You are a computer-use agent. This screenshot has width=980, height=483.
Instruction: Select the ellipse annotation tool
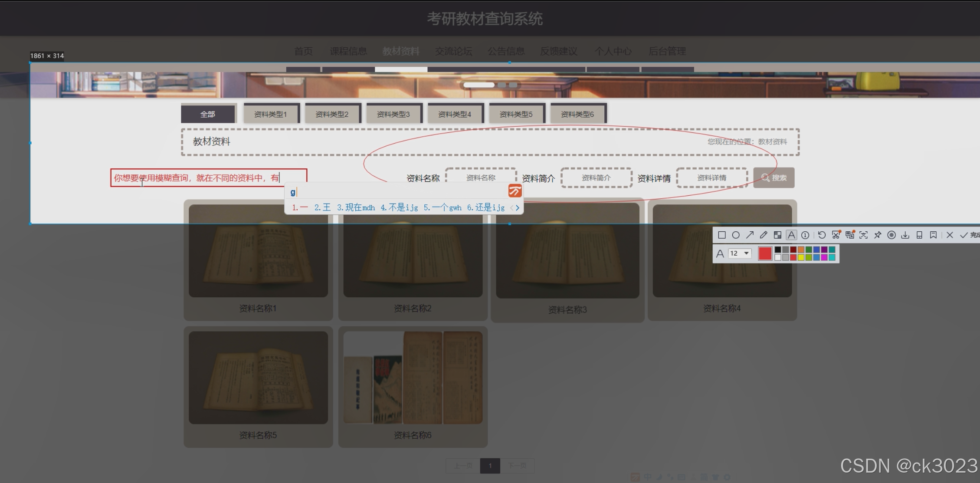[x=736, y=235]
